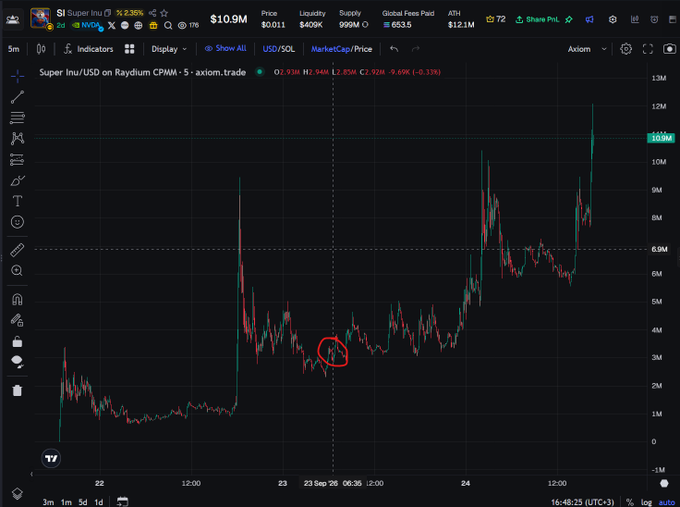Screen dimensions: 680x507
Task: Open the chart stats icon in header
Action: [x=635, y=19]
